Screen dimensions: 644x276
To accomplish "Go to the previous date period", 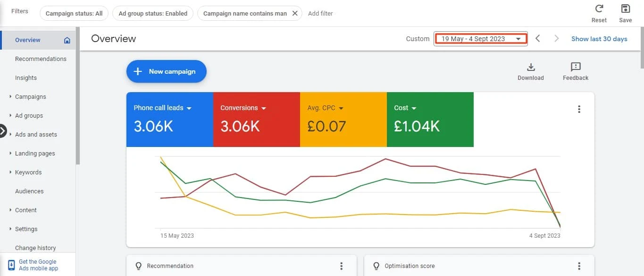I will pos(538,39).
